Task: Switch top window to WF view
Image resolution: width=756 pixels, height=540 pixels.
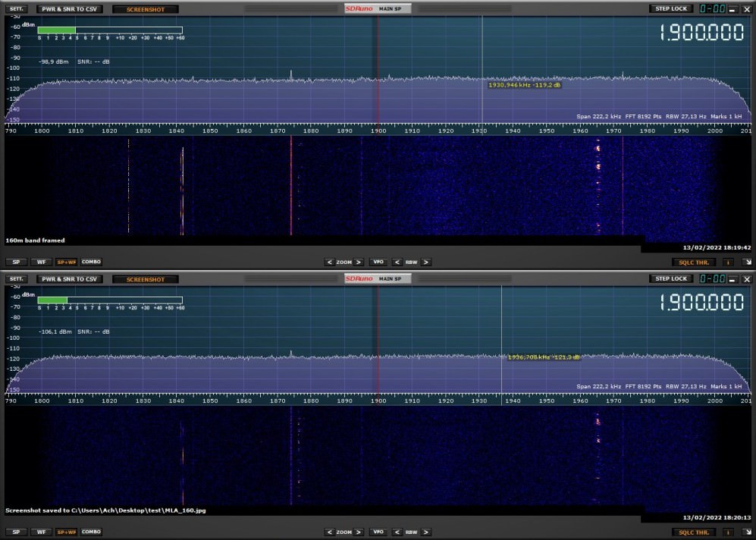Action: [41, 262]
